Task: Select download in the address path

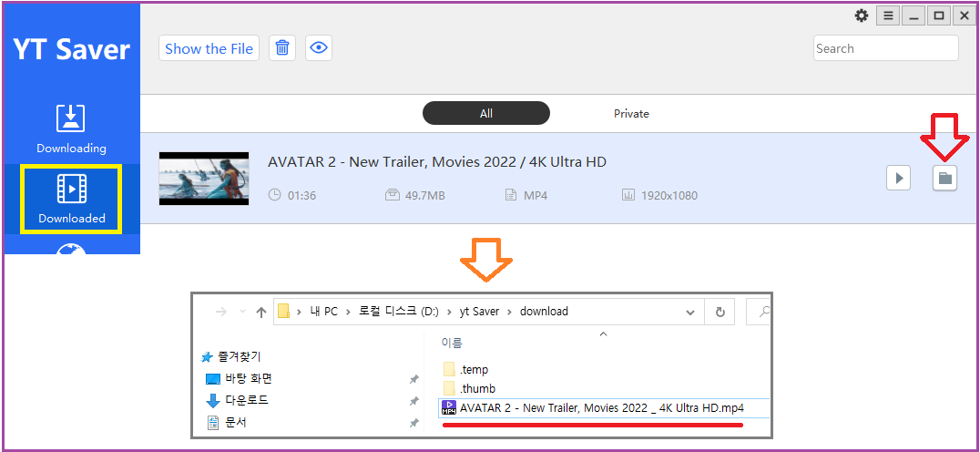Action: [544, 312]
